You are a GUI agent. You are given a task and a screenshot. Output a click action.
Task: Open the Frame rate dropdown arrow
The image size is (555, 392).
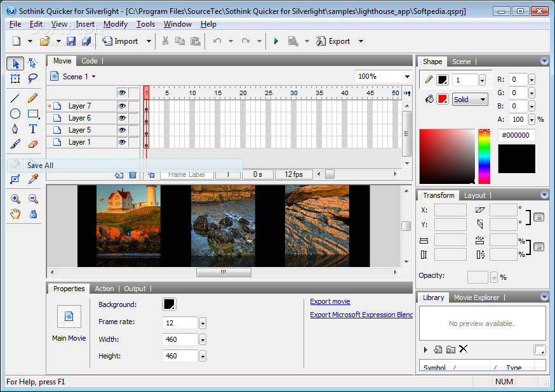(203, 323)
